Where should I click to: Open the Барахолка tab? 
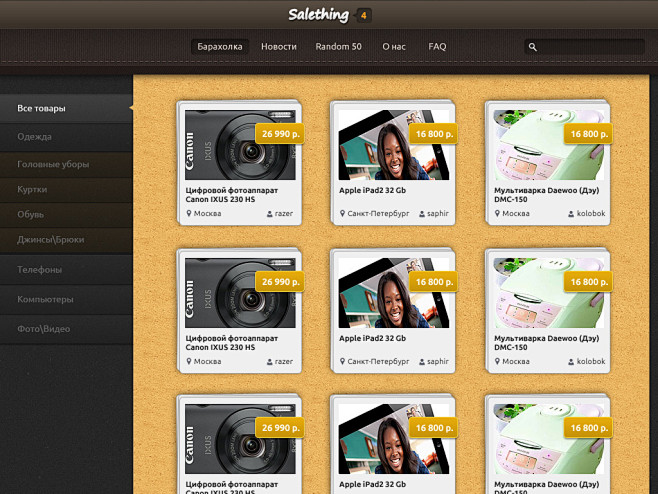(220, 47)
